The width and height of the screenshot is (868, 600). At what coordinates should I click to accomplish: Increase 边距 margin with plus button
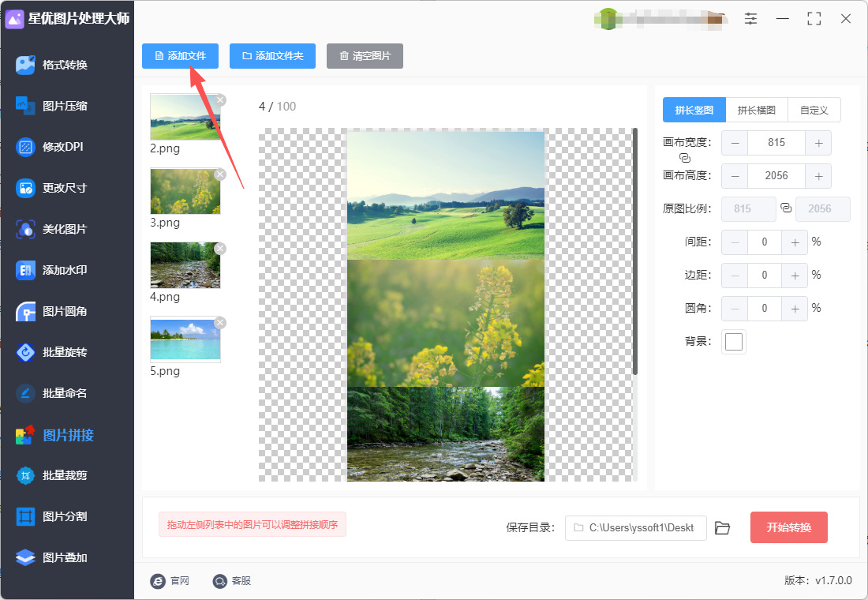pos(795,276)
